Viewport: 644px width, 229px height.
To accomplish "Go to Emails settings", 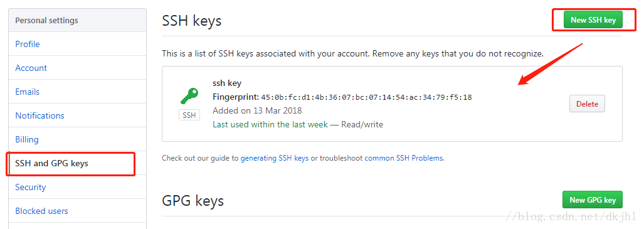I will click(28, 92).
